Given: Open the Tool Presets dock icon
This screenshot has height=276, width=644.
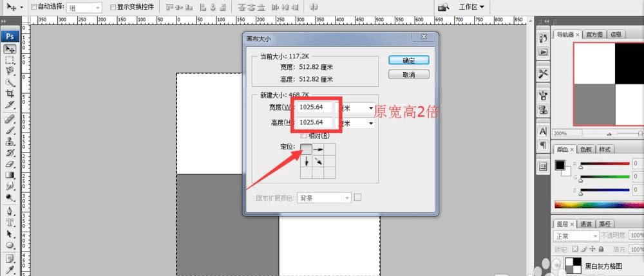Looking at the screenshot, I should coord(544,73).
